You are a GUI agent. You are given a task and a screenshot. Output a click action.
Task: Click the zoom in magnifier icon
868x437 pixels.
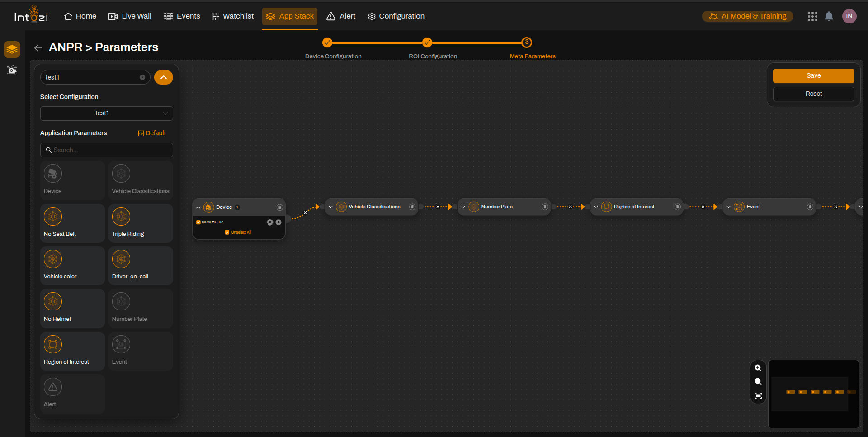[x=758, y=368]
